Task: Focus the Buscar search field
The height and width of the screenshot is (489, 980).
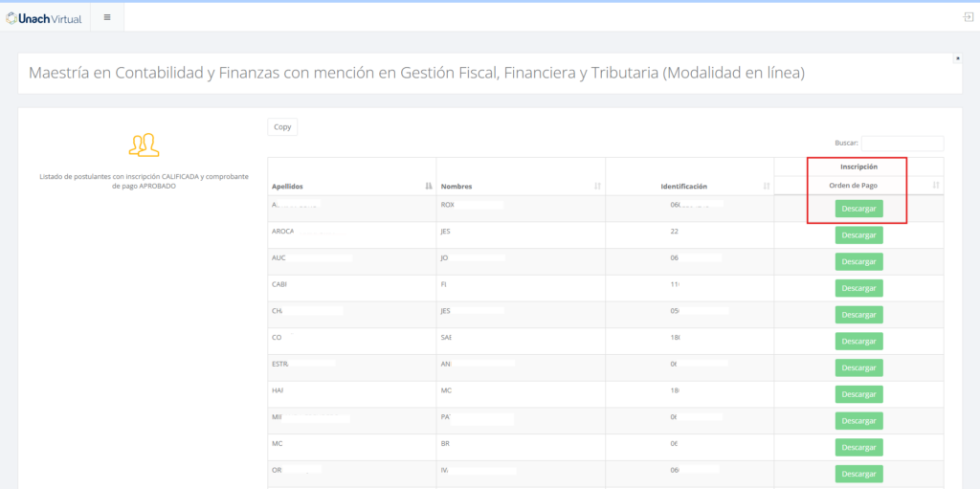Action: [902, 143]
